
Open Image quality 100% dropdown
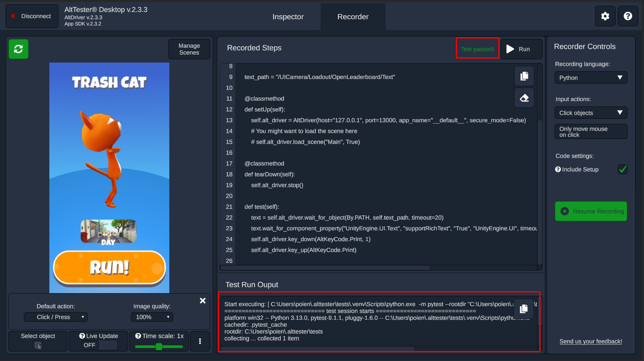[152, 317]
